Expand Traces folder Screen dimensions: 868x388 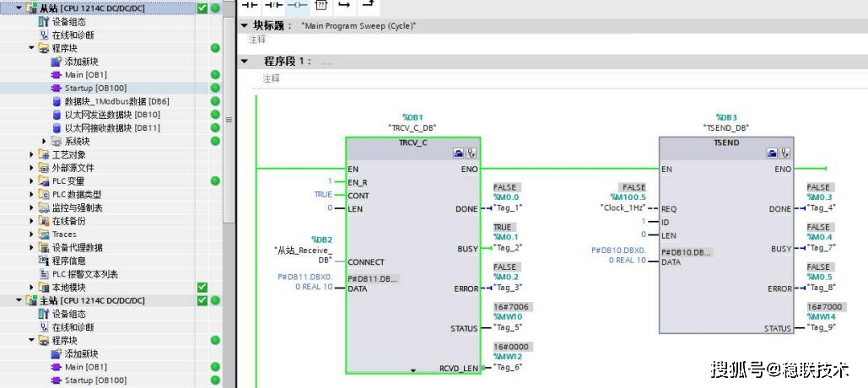(x=31, y=234)
